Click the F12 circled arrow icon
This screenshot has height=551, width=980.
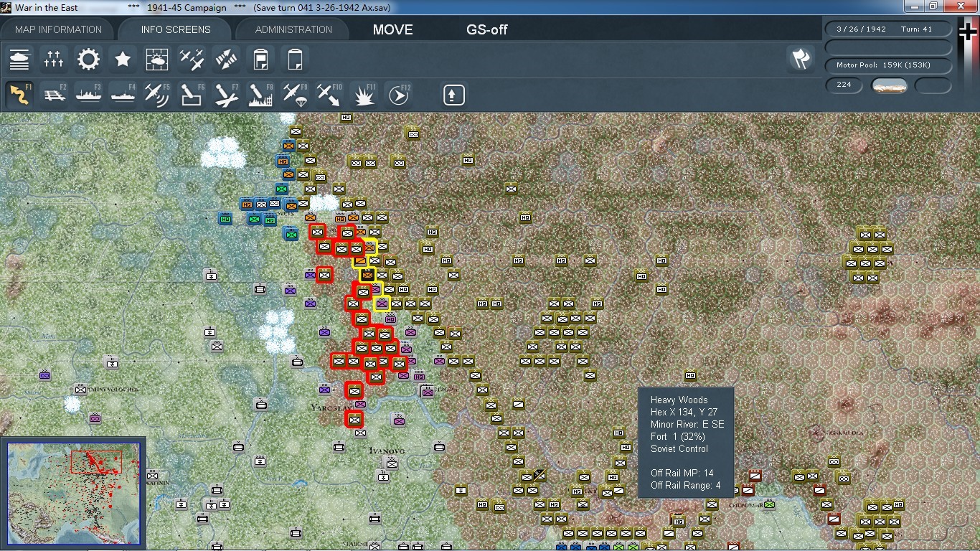[x=398, y=95]
